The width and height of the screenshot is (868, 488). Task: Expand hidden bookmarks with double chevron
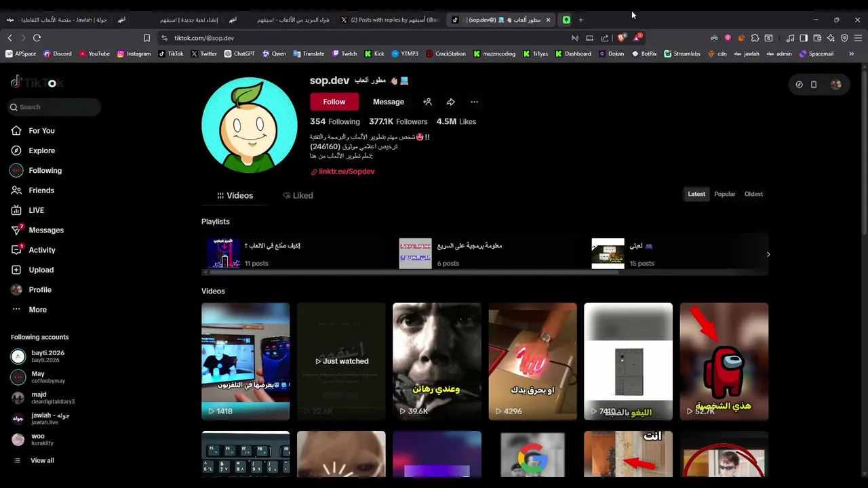pos(852,54)
